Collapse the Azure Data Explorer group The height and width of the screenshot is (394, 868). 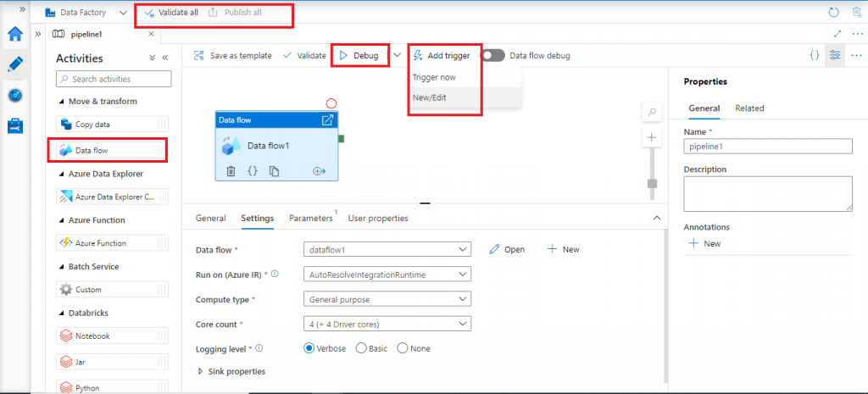pyautogui.click(x=60, y=174)
